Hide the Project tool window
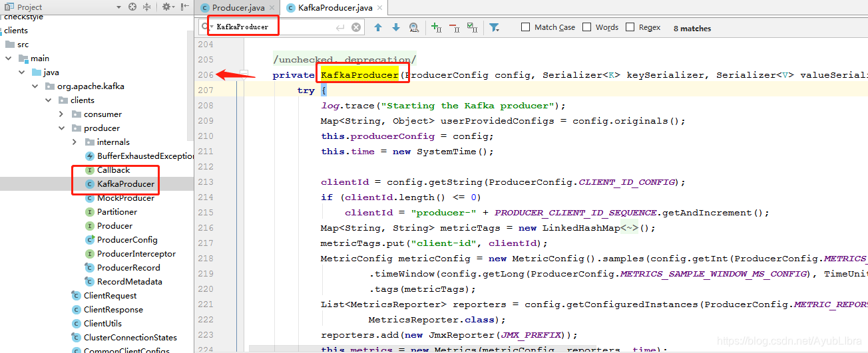Screen dimensions: 868x353 coord(184,7)
